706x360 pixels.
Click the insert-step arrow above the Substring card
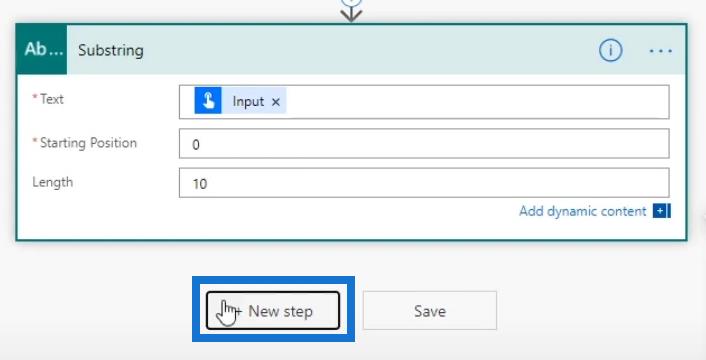tap(351, 14)
